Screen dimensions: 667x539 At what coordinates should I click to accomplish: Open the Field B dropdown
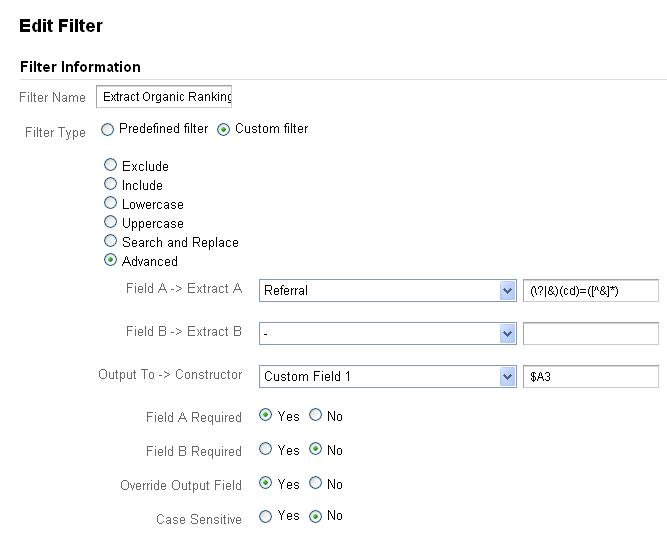[x=388, y=334]
